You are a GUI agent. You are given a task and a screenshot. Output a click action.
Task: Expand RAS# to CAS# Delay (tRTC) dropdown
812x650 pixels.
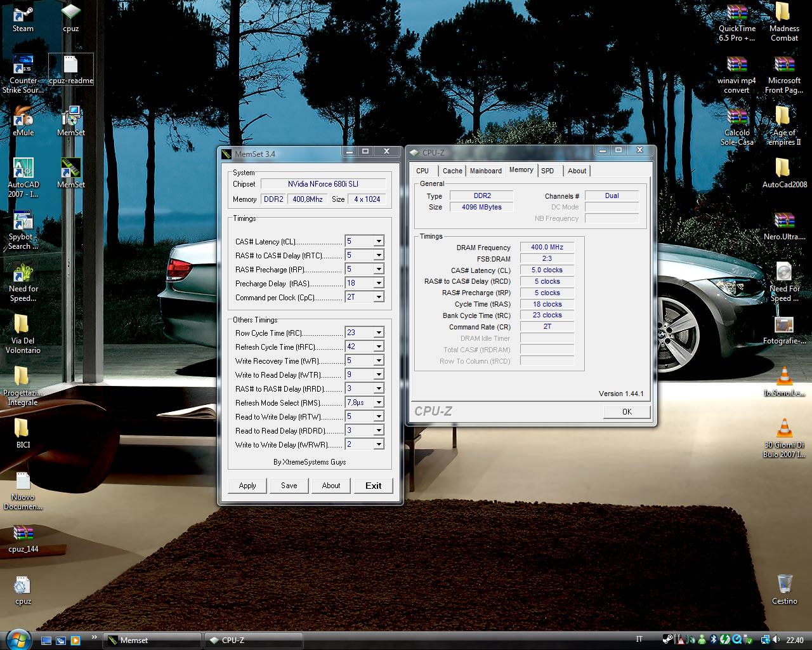tap(379, 255)
